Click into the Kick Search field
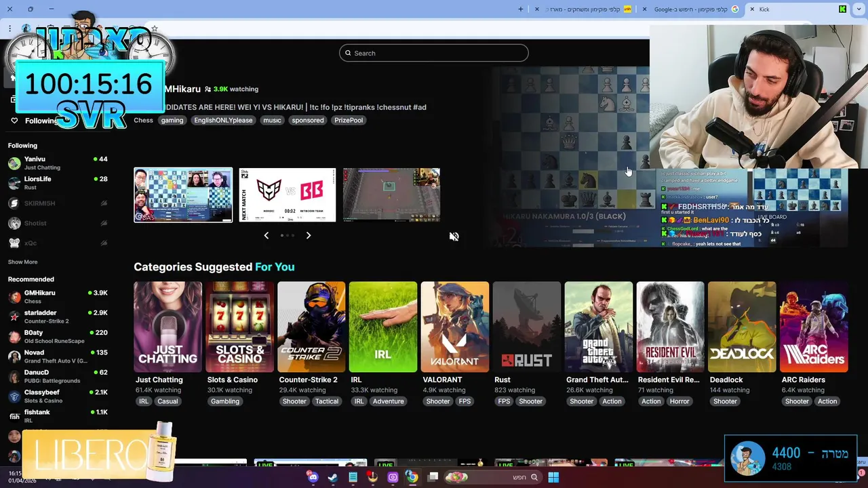The image size is (868, 488). tap(434, 53)
